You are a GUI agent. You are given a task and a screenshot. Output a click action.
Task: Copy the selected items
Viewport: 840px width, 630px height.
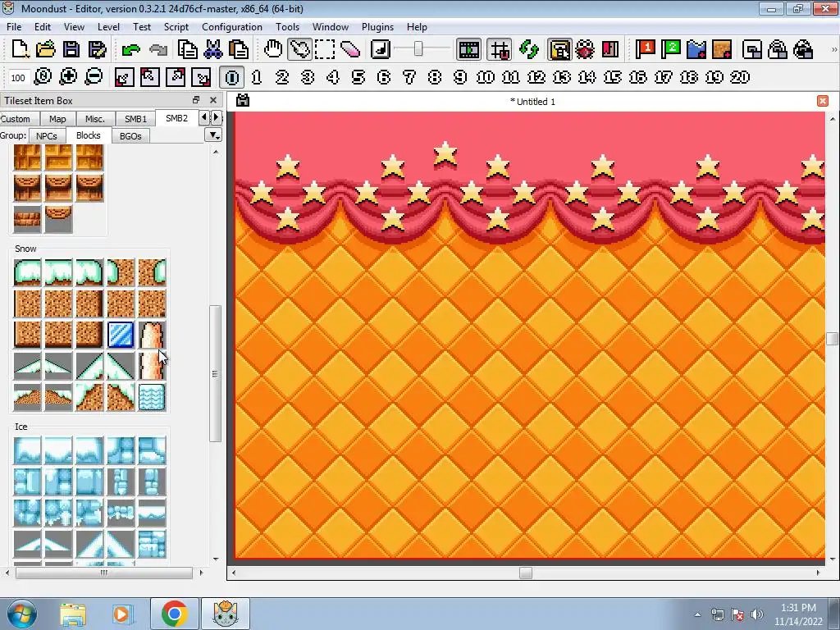tap(188, 49)
